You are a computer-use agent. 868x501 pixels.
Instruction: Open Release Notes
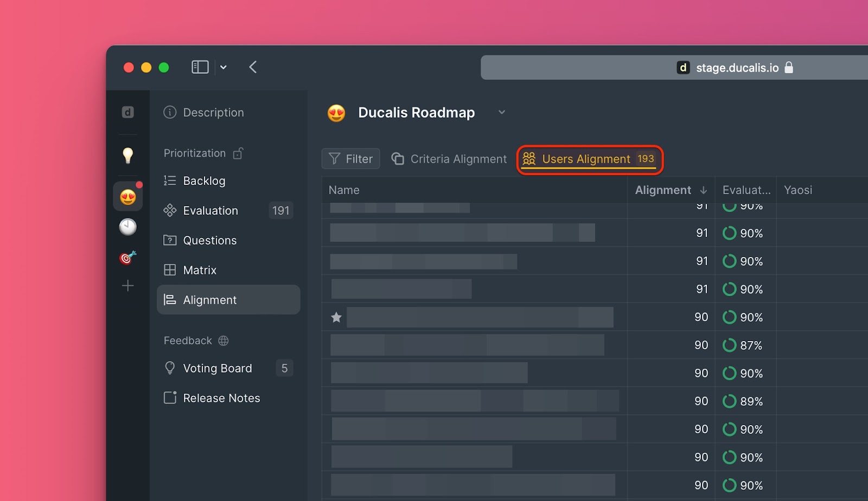tap(221, 397)
